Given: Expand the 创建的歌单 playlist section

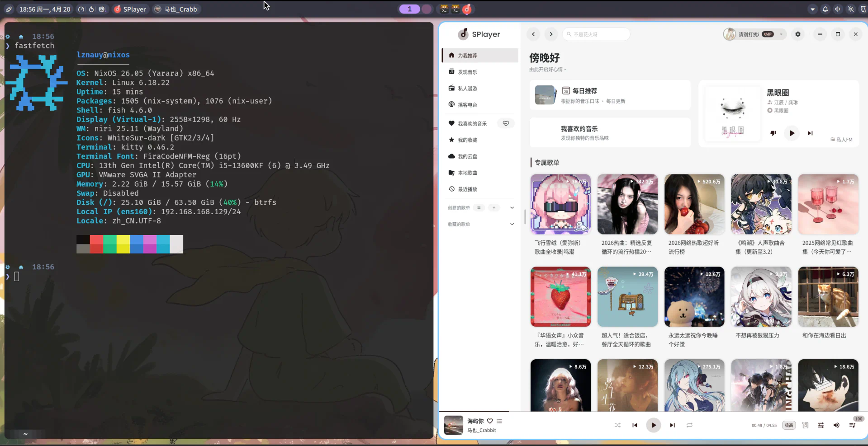Looking at the screenshot, I should tap(512, 207).
